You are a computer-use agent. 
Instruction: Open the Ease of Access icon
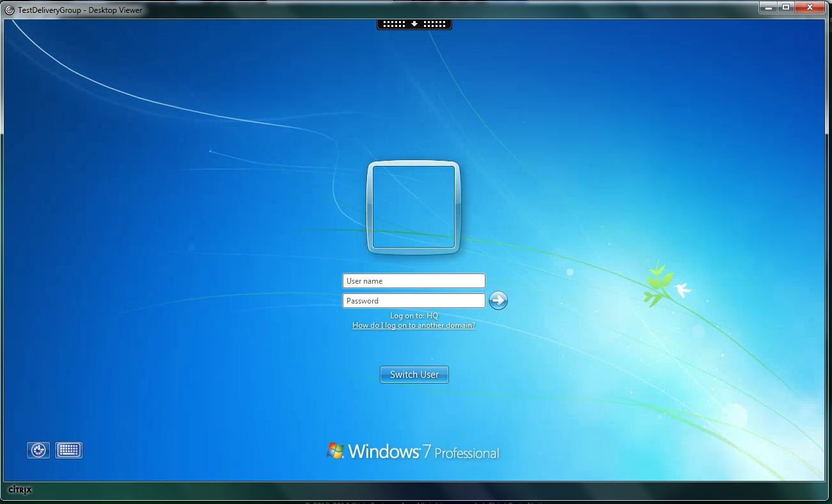pyautogui.click(x=38, y=450)
